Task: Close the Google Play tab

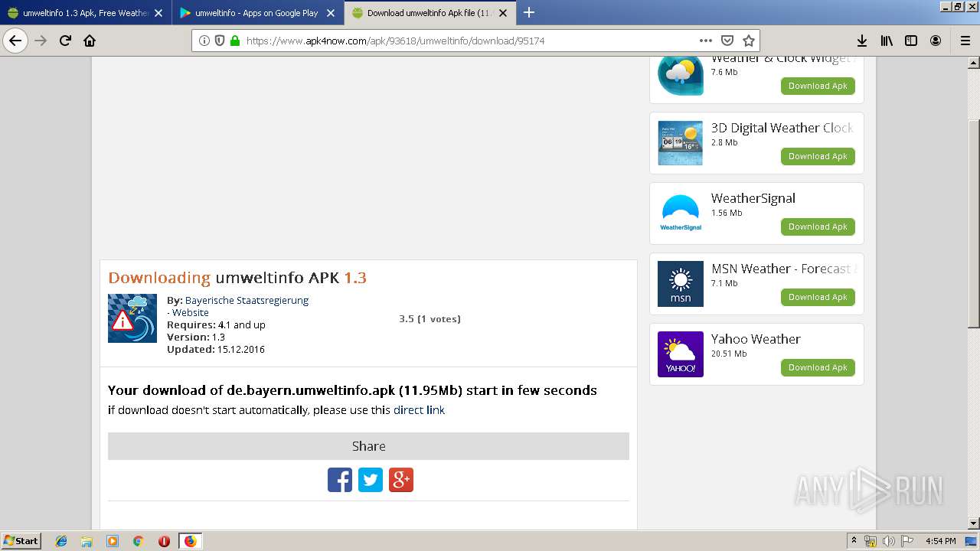Action: pos(331,13)
